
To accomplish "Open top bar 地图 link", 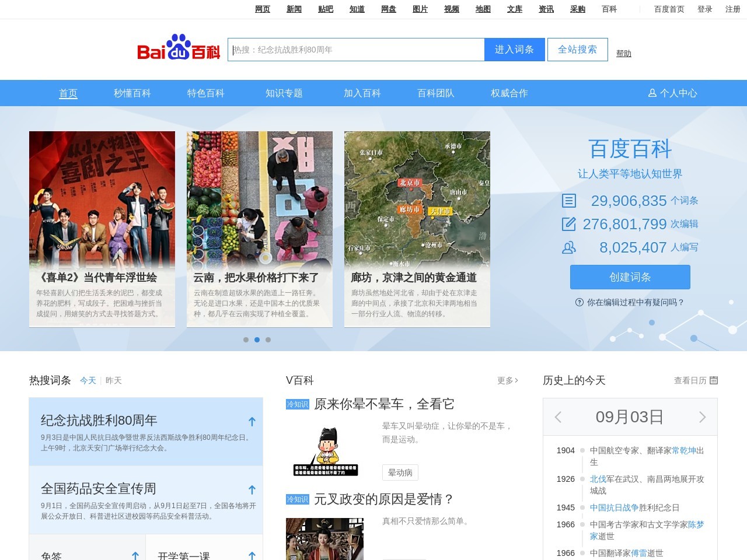I will coord(483,9).
